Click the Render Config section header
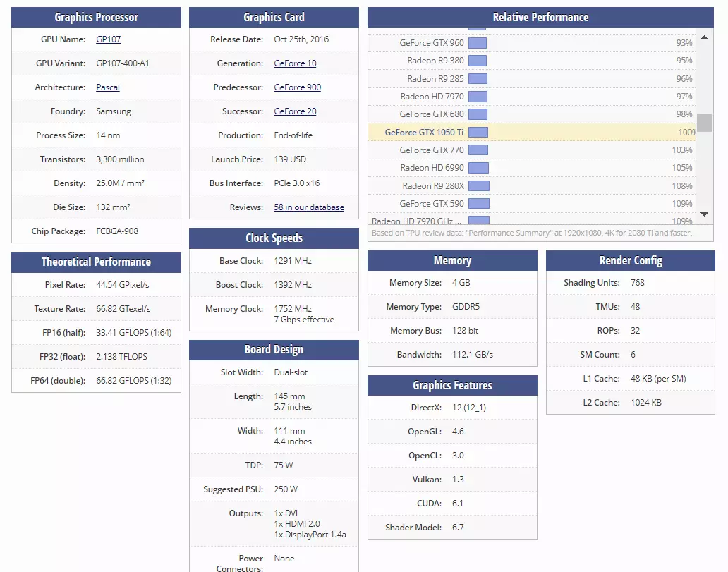 pos(631,261)
